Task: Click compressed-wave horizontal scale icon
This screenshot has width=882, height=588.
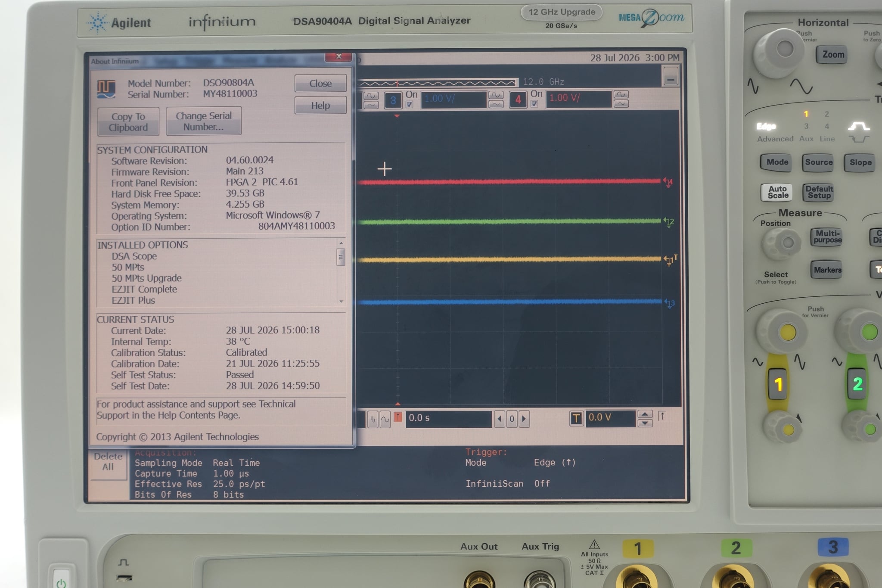Action: click(373, 419)
